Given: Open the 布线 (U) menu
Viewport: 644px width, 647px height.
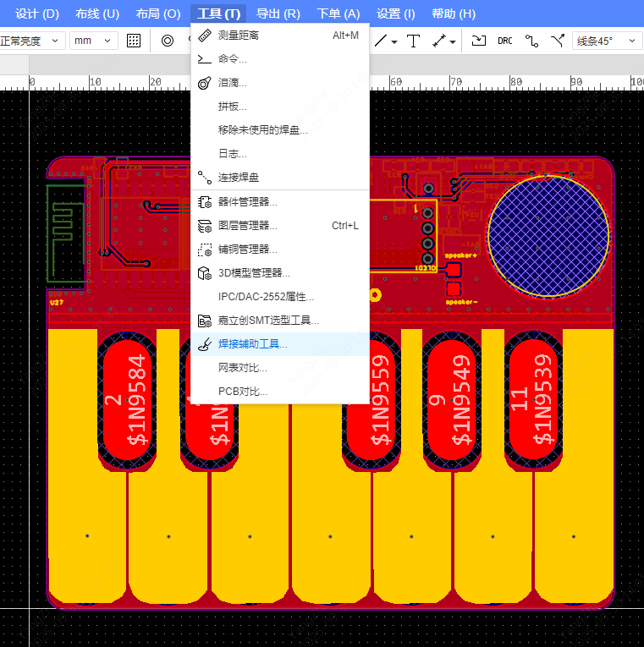Looking at the screenshot, I should tap(97, 14).
